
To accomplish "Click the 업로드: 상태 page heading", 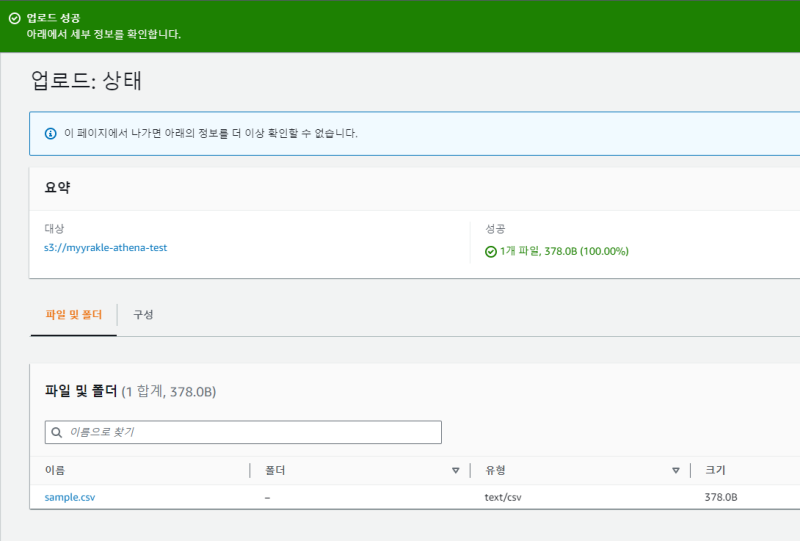I will coord(87,81).
